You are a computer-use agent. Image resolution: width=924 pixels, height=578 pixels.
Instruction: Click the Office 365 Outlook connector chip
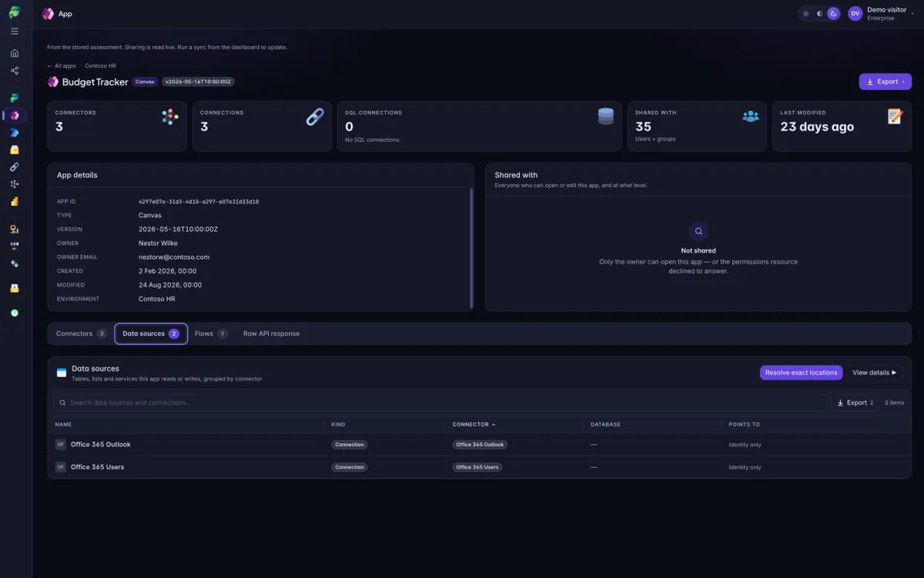coord(480,445)
